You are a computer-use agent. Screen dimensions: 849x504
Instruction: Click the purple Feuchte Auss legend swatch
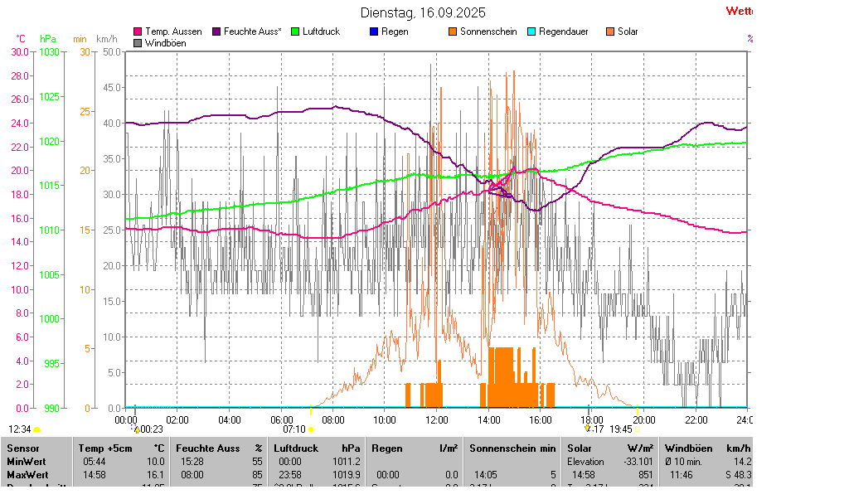pos(217,31)
